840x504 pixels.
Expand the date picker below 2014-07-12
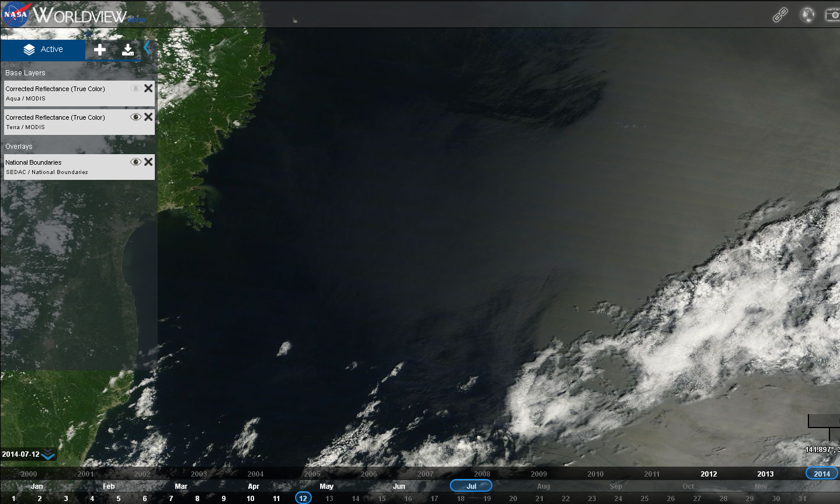coord(47,454)
